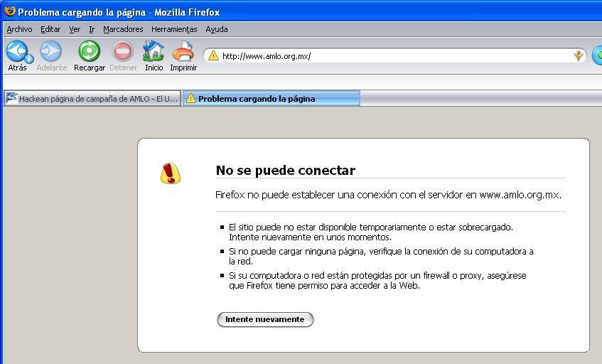This screenshot has height=364, width=602.
Task: Click the warning favicon on the active tab
Action: (190, 98)
